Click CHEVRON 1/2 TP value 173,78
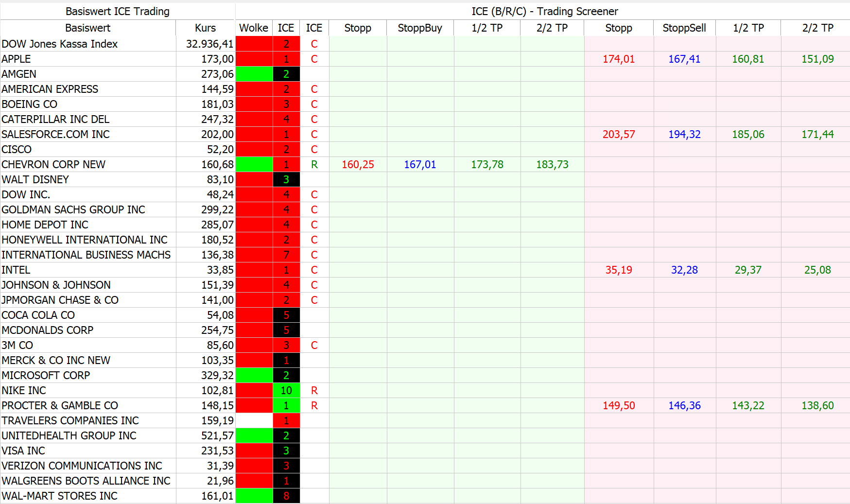Image resolution: width=850 pixels, height=504 pixels. click(487, 164)
